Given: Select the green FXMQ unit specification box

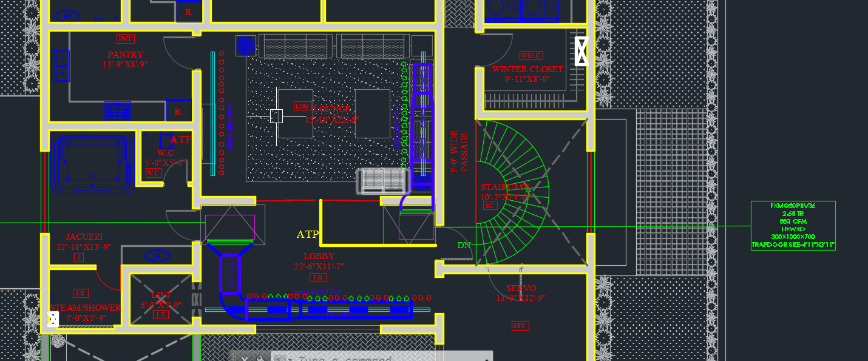Looking at the screenshot, I should (793, 226).
